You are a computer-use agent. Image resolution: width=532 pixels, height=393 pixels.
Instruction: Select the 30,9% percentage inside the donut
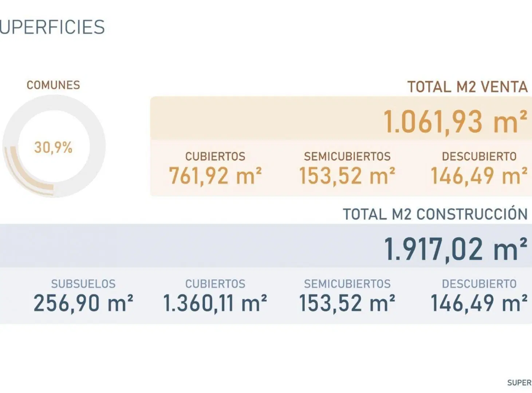click(53, 147)
